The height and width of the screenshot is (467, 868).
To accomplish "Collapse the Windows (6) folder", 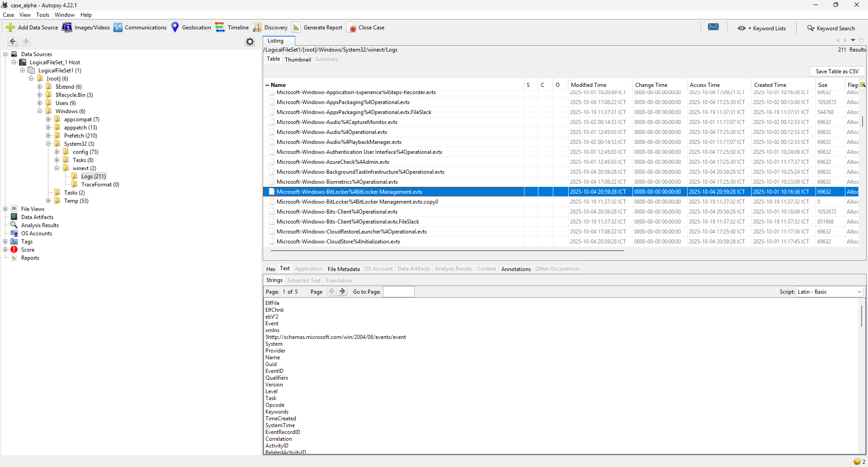I will point(40,111).
